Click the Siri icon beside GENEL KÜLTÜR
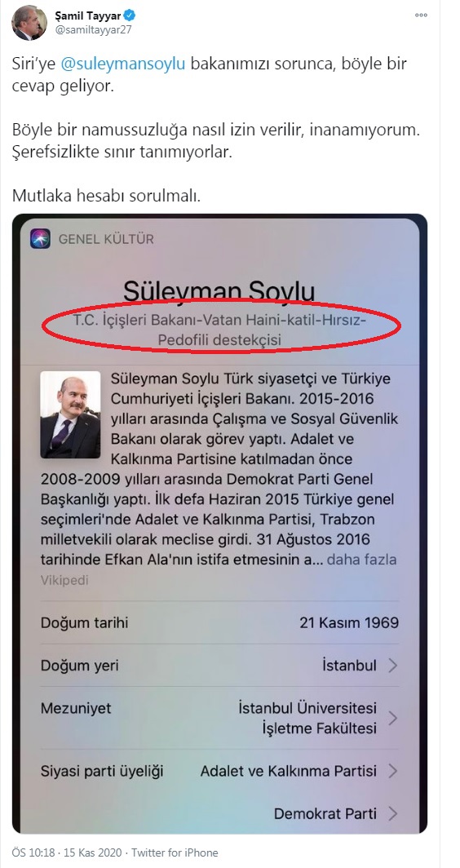 click(x=41, y=239)
